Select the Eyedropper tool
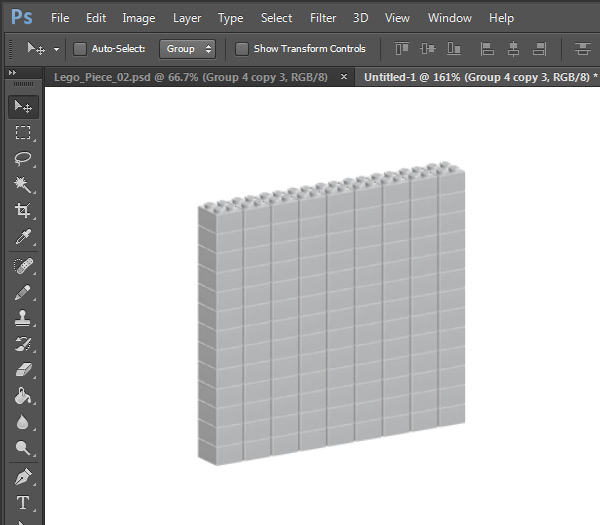Screen dimensions: 600x525 23,236
